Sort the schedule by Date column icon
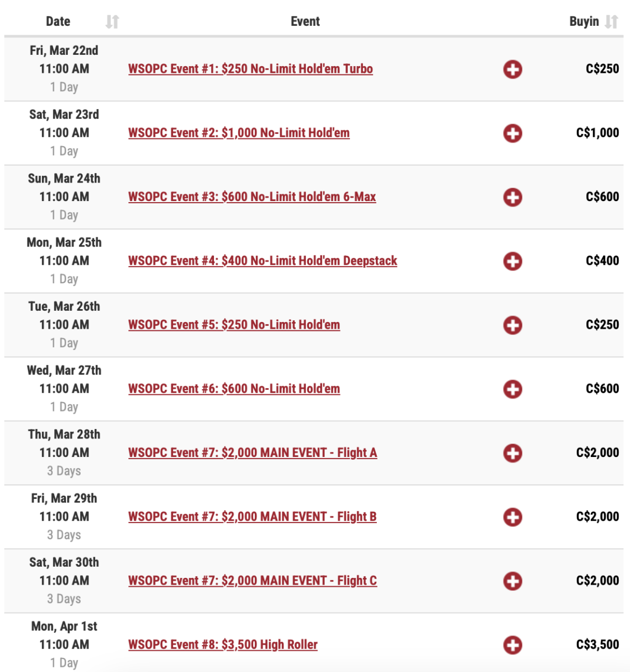Viewport: 630px width, 672px height. (x=112, y=22)
